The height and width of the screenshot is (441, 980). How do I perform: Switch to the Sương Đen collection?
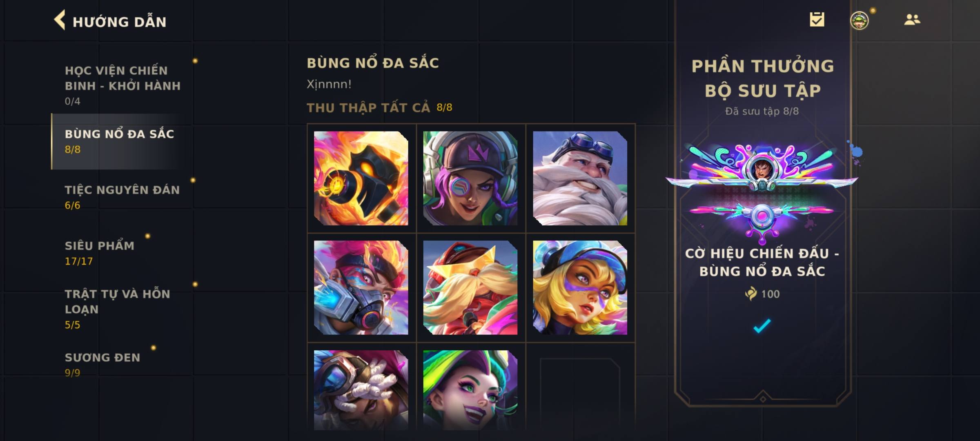click(x=102, y=364)
